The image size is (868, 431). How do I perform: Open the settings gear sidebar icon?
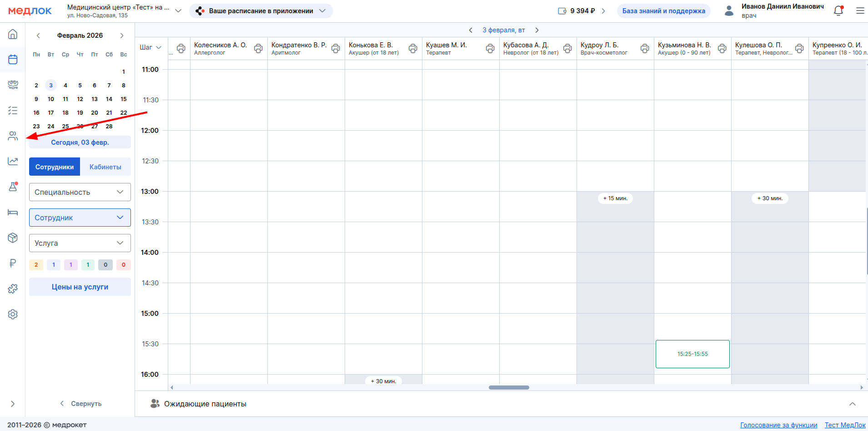click(13, 314)
